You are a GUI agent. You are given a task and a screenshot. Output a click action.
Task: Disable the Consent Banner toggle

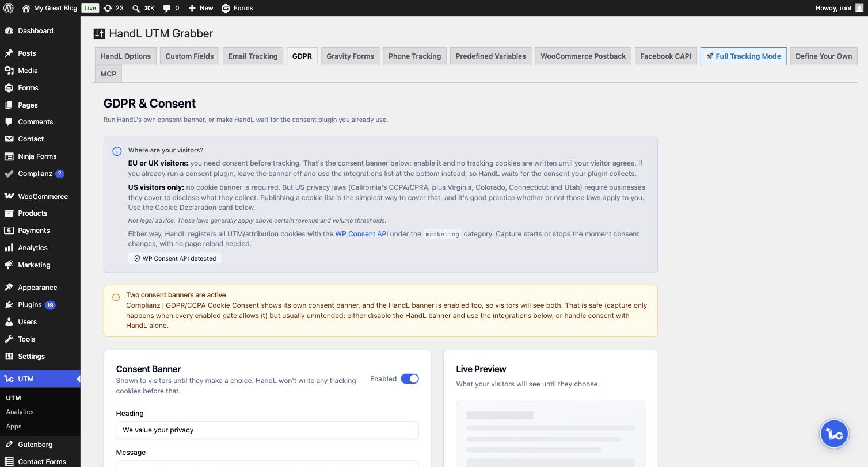point(410,379)
